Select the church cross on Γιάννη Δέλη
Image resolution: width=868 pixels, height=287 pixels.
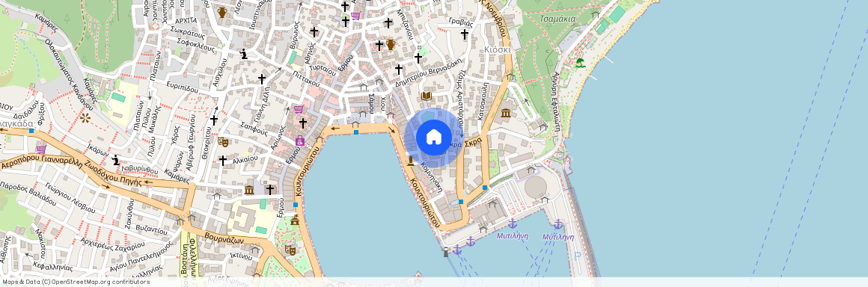pos(262,79)
